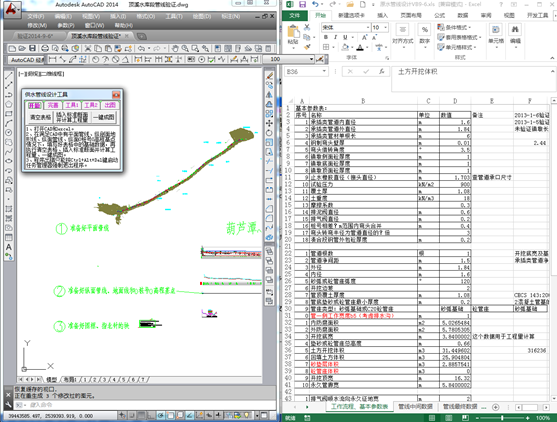Image resolution: width=557 pixels, height=422 pixels.
Task: Click the insert standard table button in tool dialog
Action: (72, 117)
